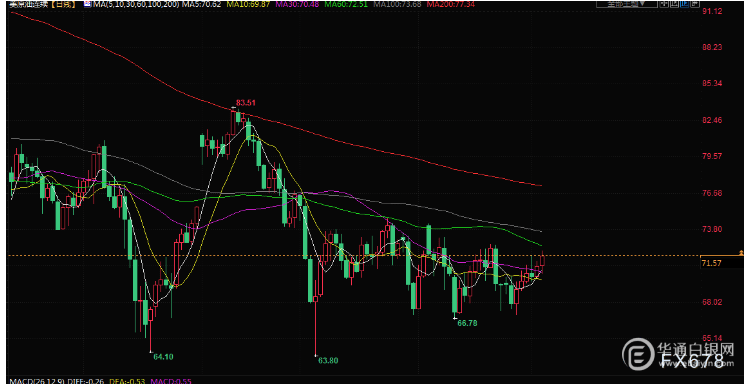Click the crosshair icon right of 全部主题

[x=664, y=4]
